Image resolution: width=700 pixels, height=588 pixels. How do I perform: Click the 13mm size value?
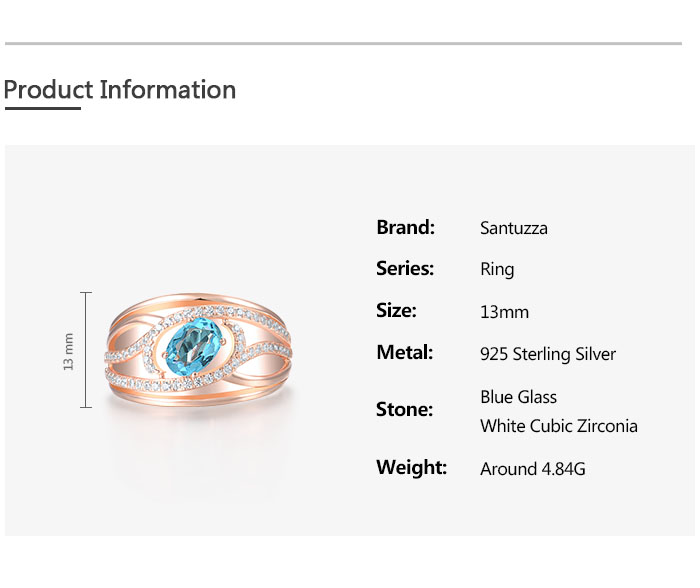(x=504, y=312)
